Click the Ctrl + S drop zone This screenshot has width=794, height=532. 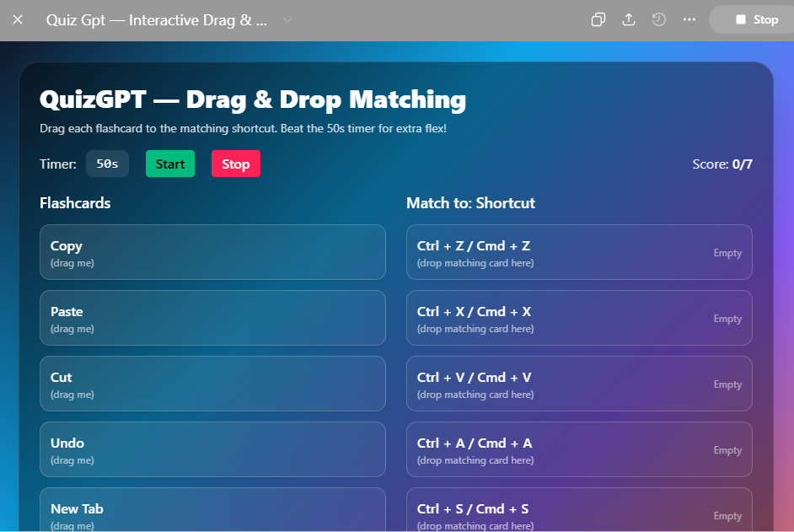(x=579, y=510)
